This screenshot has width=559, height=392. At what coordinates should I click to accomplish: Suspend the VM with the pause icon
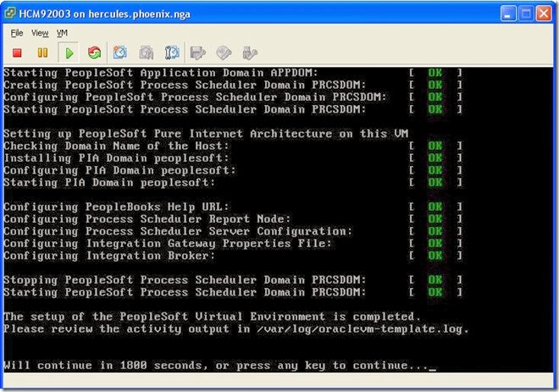coord(42,52)
